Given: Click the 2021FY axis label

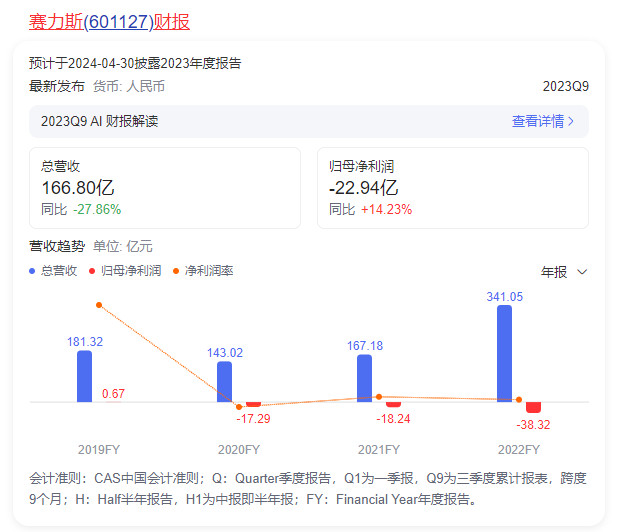Looking at the screenshot, I should (379, 449).
